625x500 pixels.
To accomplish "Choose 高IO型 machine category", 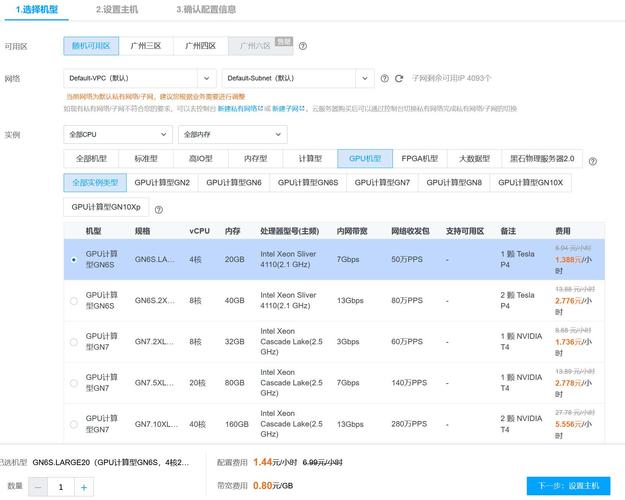I will pos(200,159).
